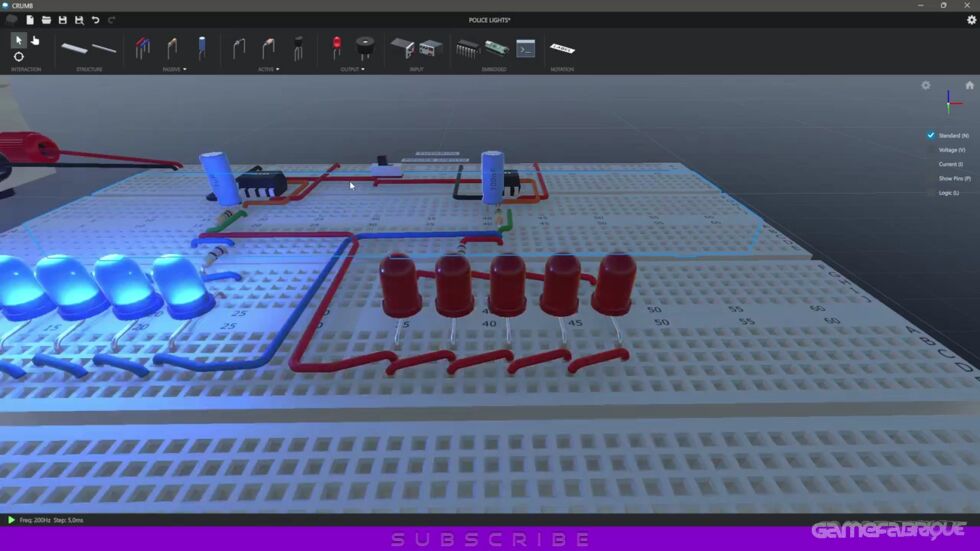Image resolution: width=980 pixels, height=551 pixels.
Task: Pick the red LED output component
Action: 337,47
